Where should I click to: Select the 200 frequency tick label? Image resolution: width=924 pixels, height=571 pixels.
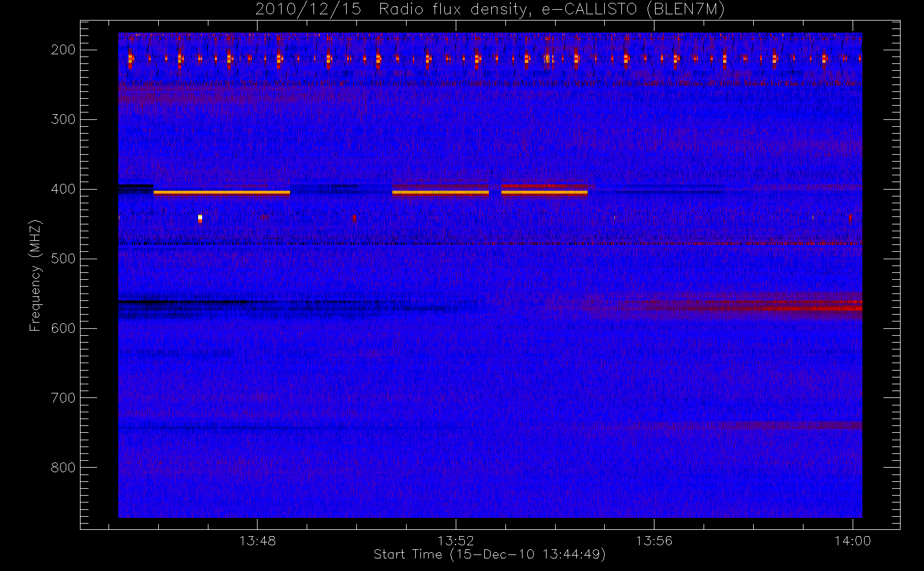(x=63, y=50)
